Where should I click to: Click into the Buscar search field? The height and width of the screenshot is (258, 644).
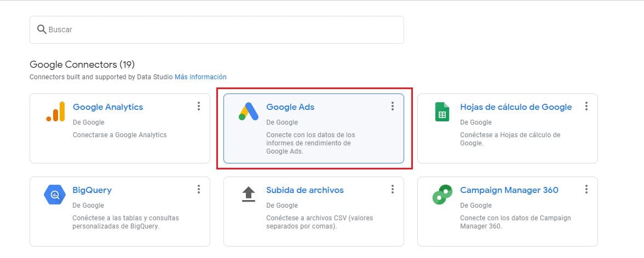point(216,30)
